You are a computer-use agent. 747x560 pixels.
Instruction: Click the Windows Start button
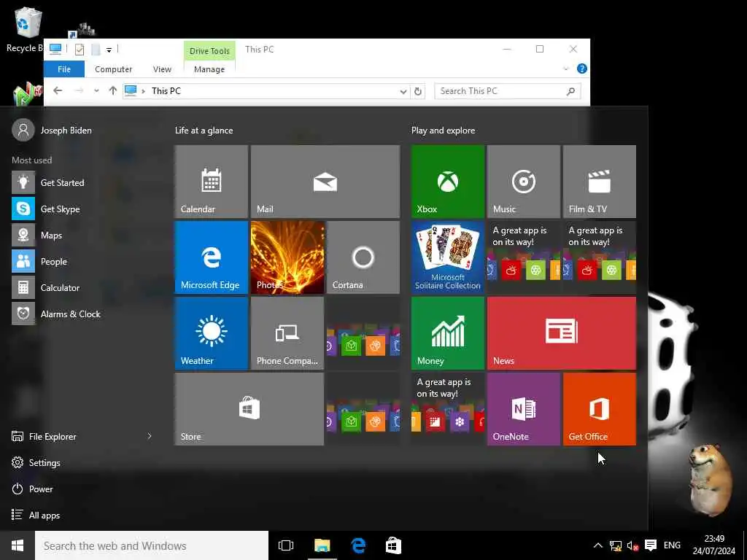pos(18,545)
